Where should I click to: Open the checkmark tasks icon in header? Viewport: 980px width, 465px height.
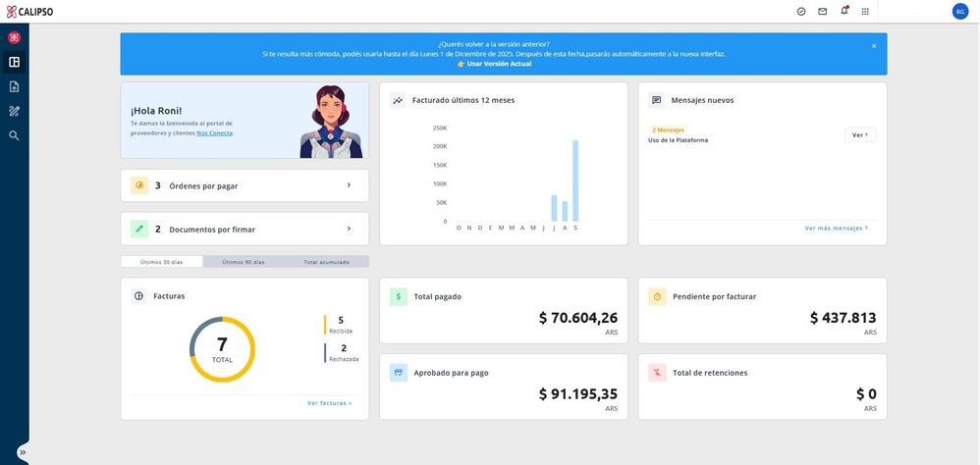[801, 11]
